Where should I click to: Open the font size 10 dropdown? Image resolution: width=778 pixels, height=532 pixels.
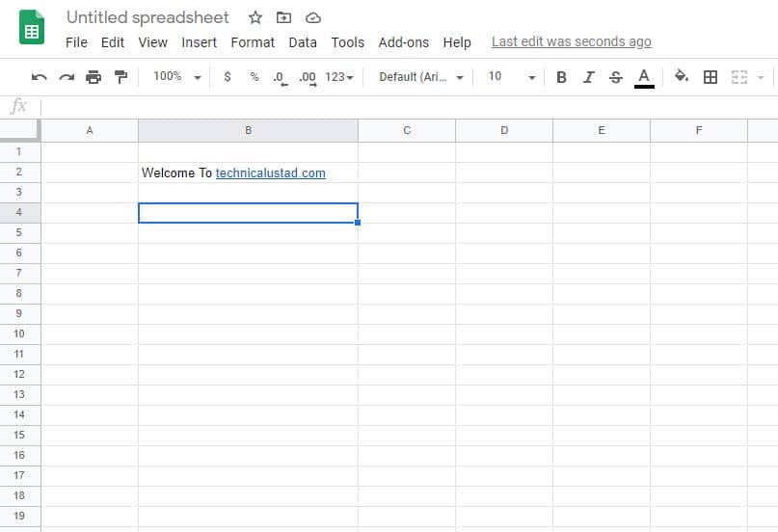point(511,76)
